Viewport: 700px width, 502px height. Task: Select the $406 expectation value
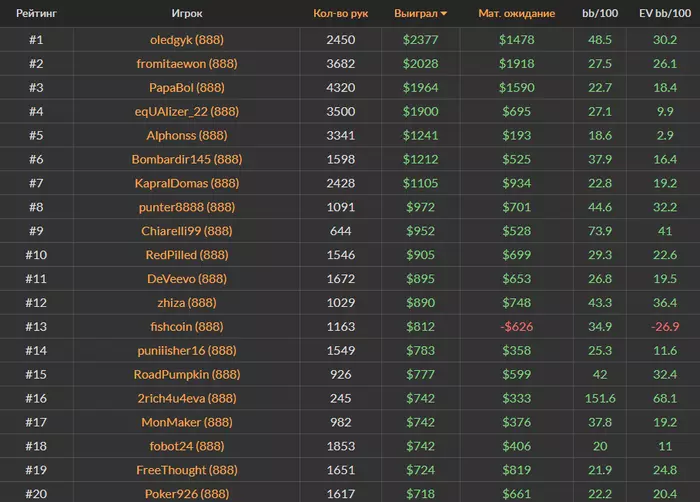point(517,446)
